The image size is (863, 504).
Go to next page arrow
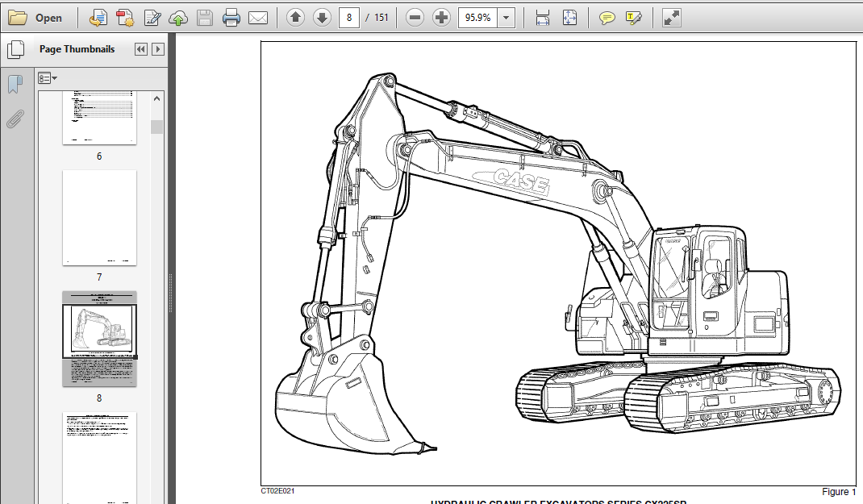(322, 18)
